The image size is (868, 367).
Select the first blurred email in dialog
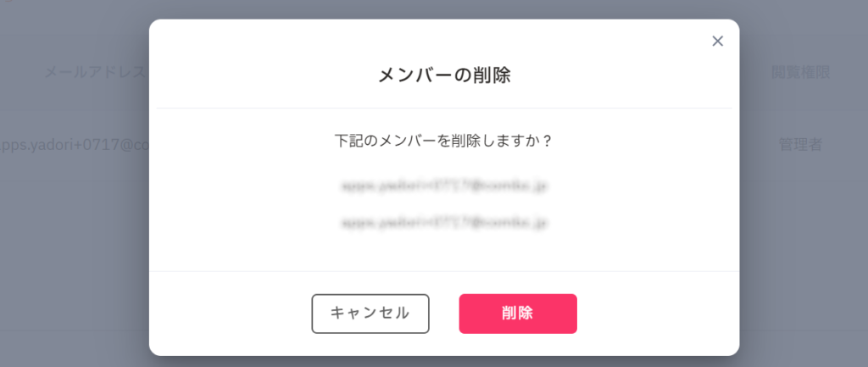click(x=444, y=184)
